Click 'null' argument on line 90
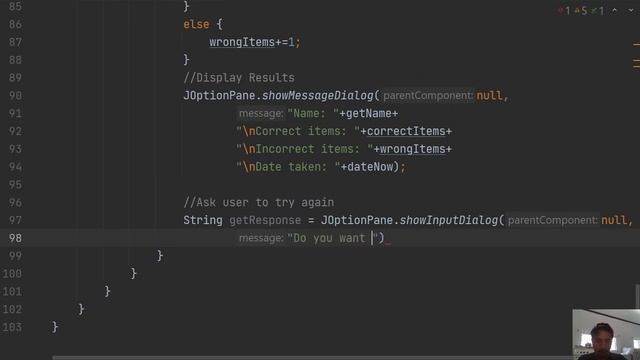 489,96
